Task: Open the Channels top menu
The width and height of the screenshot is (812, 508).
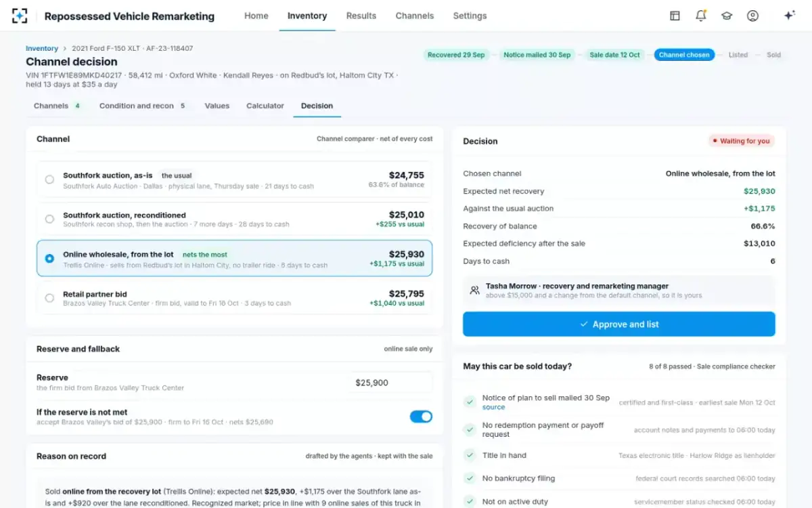Action: click(415, 16)
